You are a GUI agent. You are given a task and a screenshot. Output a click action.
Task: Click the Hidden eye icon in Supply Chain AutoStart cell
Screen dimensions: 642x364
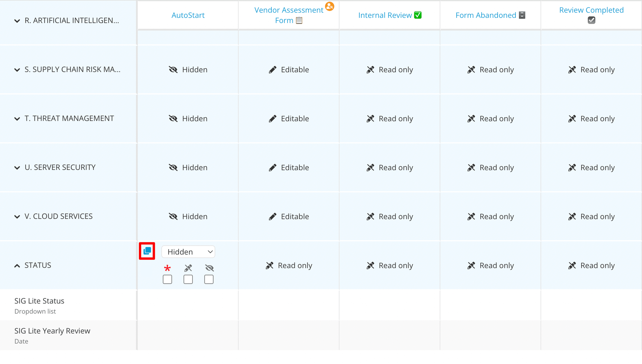173,69
